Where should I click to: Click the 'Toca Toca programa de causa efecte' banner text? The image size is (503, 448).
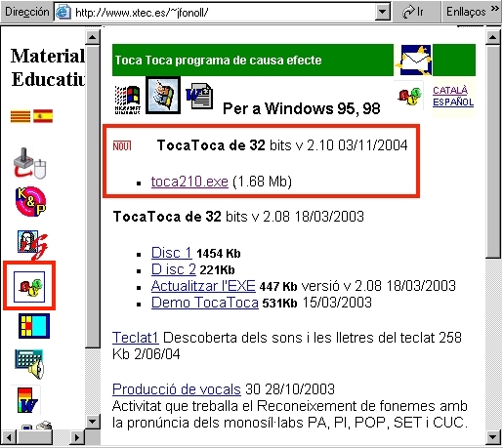click(218, 61)
